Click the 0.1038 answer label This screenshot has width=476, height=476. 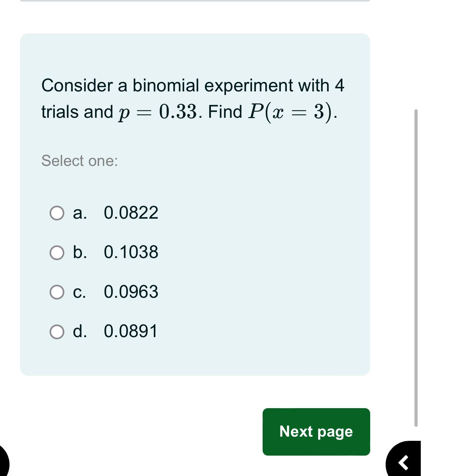pyautogui.click(x=131, y=252)
